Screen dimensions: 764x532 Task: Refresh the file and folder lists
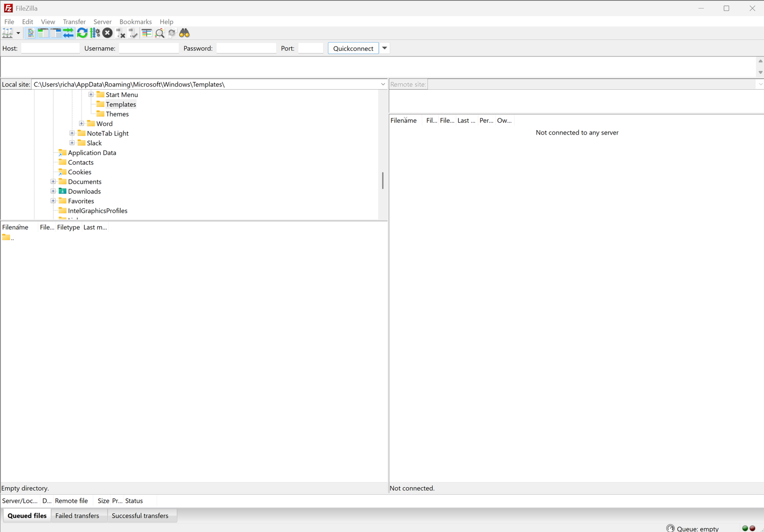click(x=82, y=33)
